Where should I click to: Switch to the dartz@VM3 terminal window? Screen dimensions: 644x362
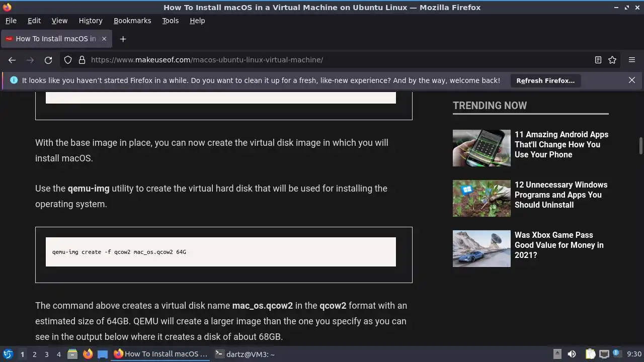click(245, 354)
